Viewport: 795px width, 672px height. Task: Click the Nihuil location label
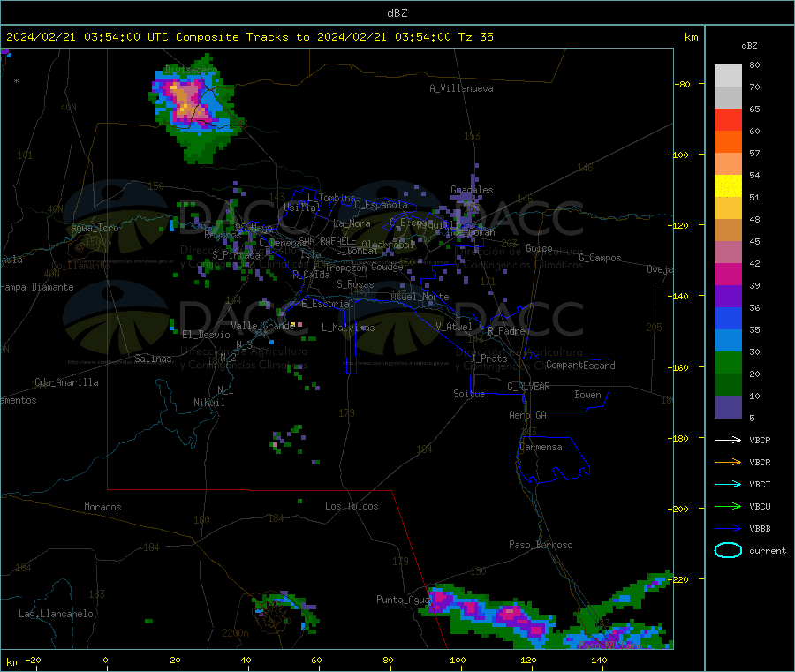[208, 403]
